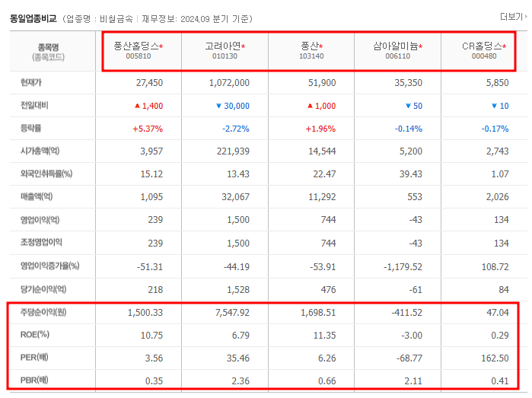The height and width of the screenshot is (398, 532).
Task: Click foreign ownership value 39.43
Action: 410,174
